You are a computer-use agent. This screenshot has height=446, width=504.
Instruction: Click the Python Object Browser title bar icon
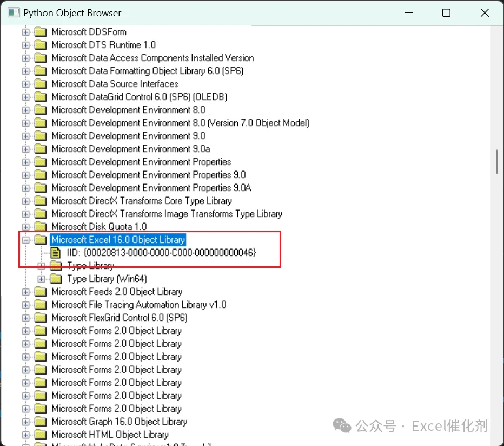(x=14, y=13)
